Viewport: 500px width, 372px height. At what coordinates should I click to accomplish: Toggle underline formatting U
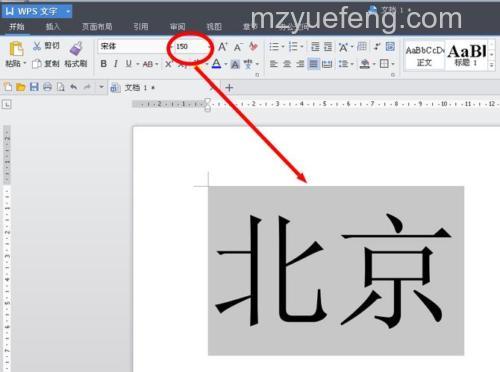pos(129,64)
